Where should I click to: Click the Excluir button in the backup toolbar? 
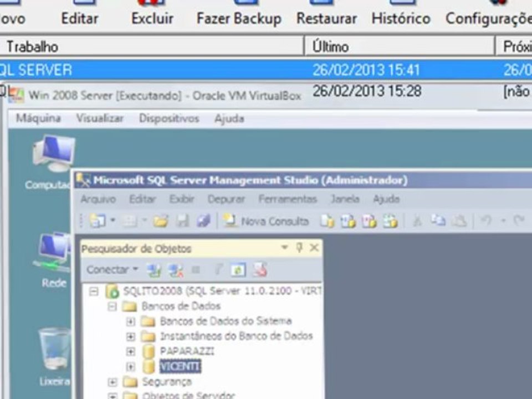click(152, 13)
